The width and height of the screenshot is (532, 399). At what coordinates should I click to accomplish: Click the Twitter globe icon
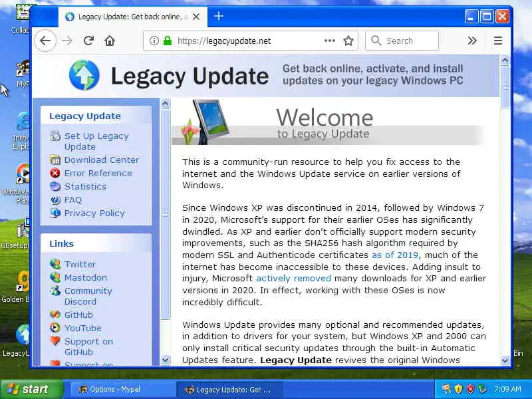point(55,263)
